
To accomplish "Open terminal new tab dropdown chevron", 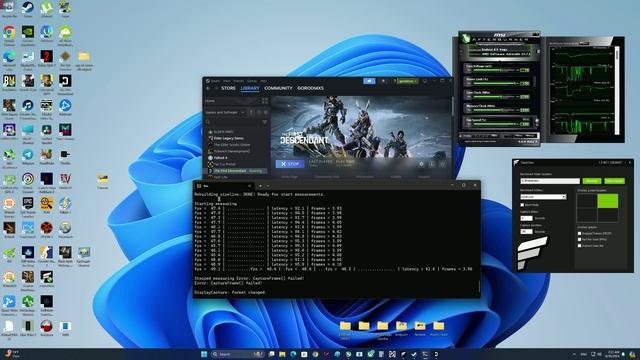I will (268, 186).
